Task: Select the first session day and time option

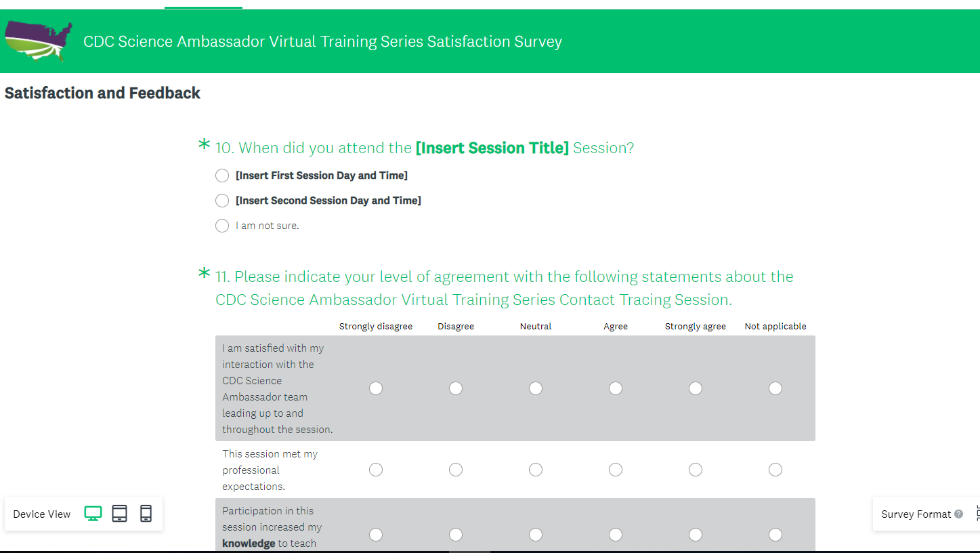Action: pyautogui.click(x=222, y=176)
